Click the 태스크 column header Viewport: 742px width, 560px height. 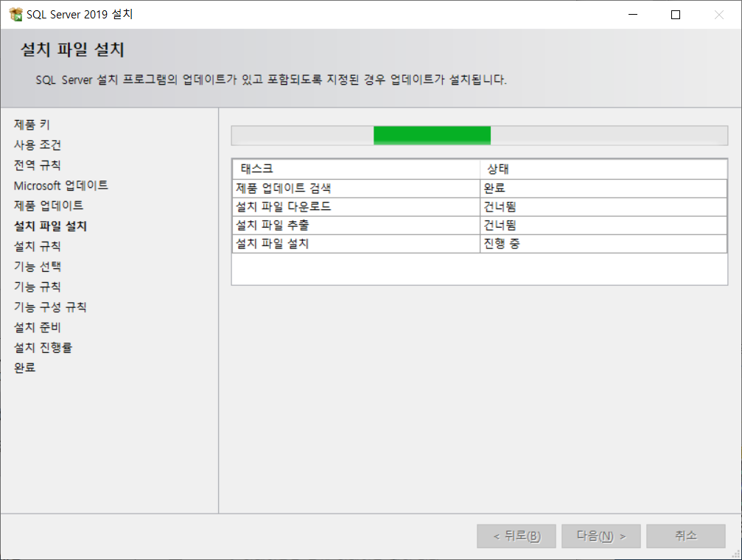[x=357, y=169]
